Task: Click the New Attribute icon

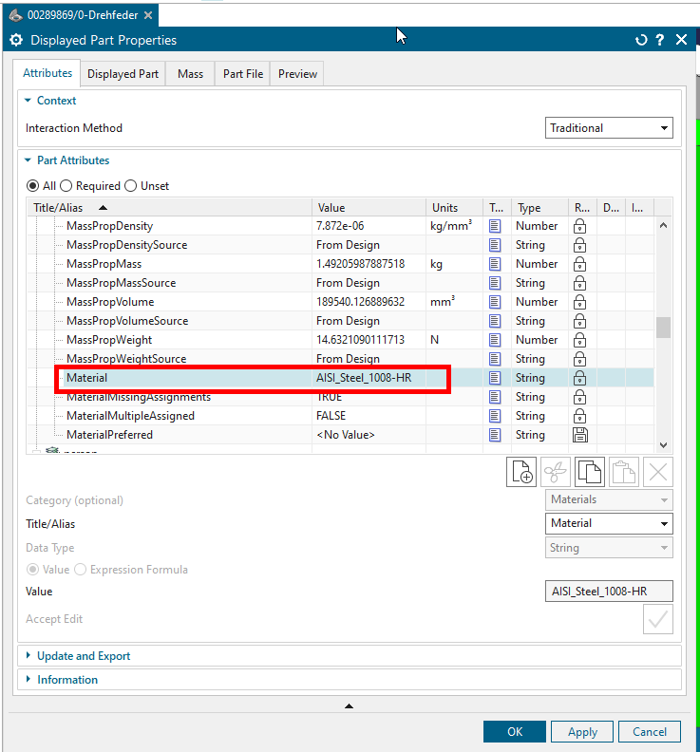Action: point(521,473)
